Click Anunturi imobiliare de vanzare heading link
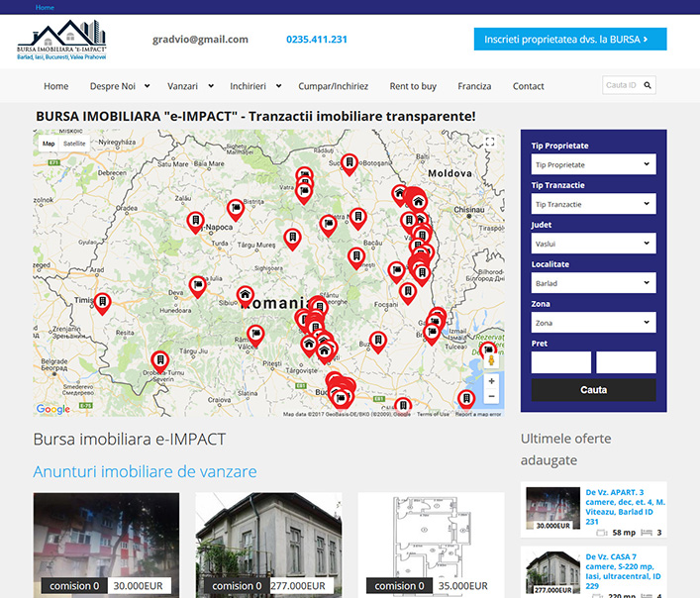Image resolution: width=700 pixels, height=598 pixels. pos(146,471)
